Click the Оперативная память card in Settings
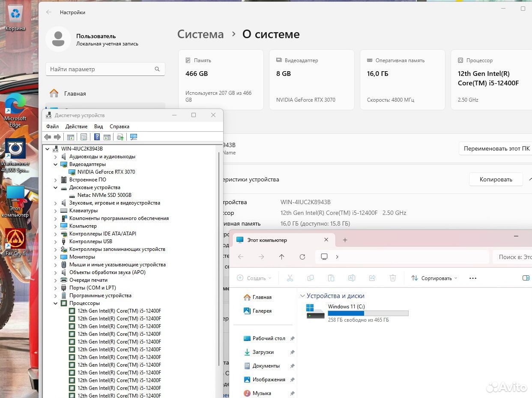 tap(403, 79)
